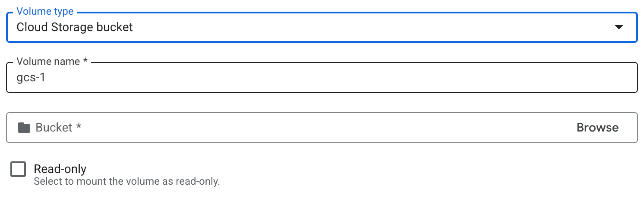The height and width of the screenshot is (199, 644).
Task: Click the "Volume name *" floating label
Action: [x=52, y=61]
